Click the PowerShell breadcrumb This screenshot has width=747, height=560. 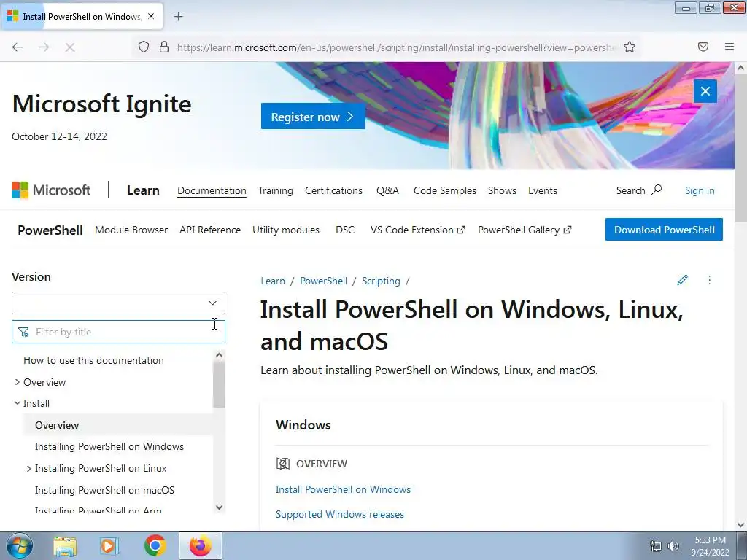[323, 281]
